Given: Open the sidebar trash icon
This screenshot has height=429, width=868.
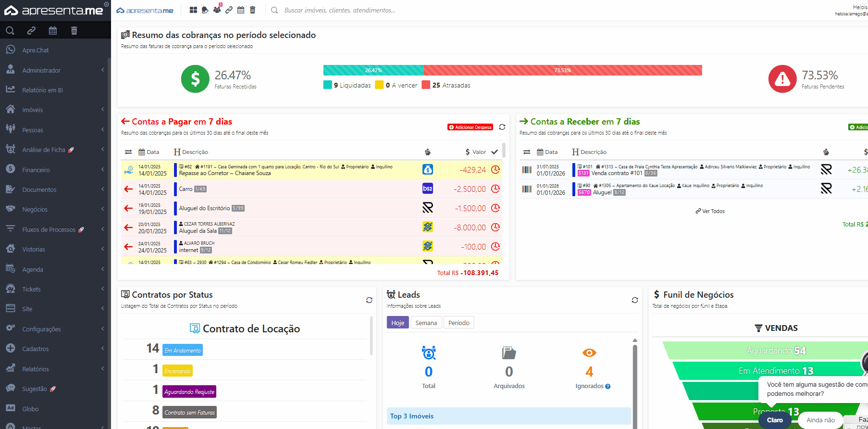Looking at the screenshot, I should 74,31.
